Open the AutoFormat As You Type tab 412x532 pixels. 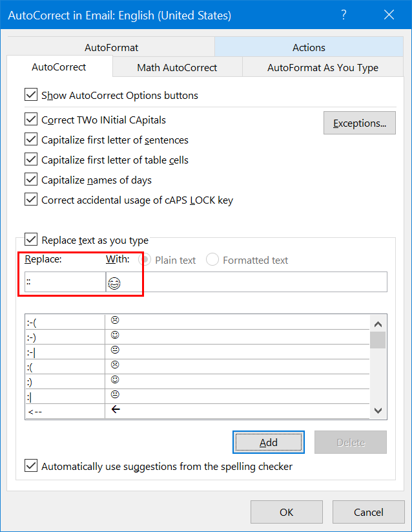point(322,67)
